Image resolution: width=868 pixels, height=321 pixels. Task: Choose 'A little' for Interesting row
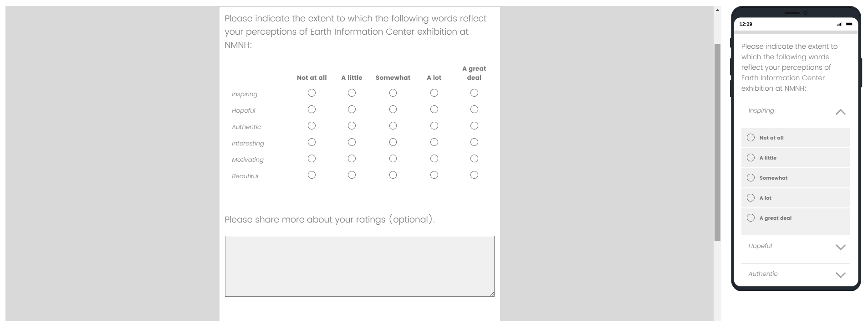[x=352, y=142]
